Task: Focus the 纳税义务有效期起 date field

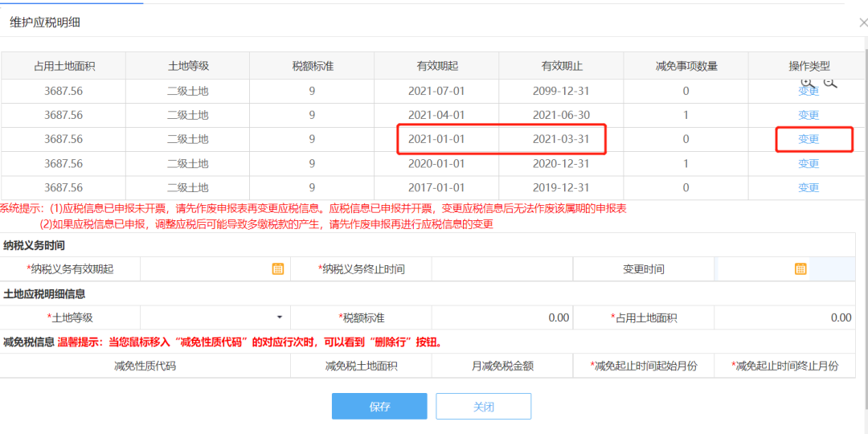Action: point(215,269)
